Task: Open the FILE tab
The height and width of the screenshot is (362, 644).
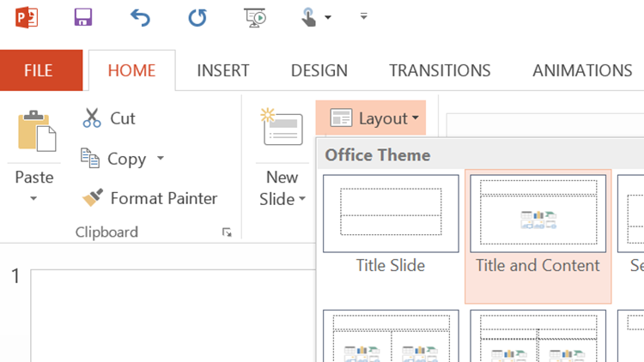Action: pos(39,70)
